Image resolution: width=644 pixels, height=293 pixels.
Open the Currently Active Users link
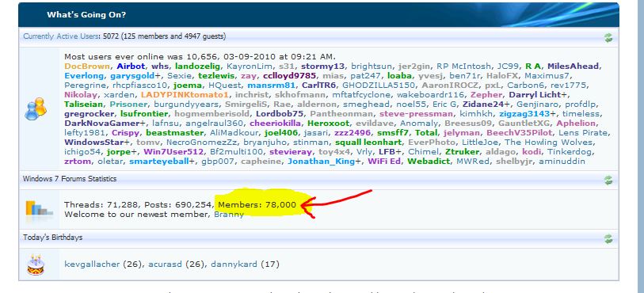pyautogui.click(x=61, y=36)
